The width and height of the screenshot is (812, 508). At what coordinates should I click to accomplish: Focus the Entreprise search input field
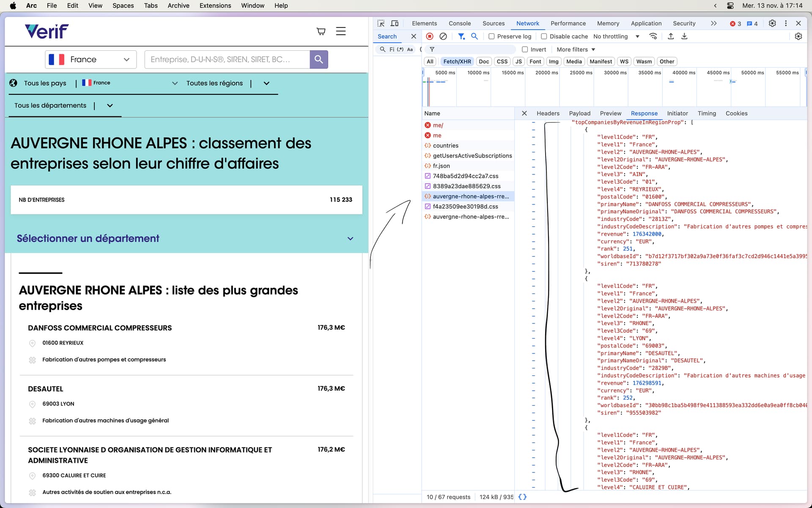point(227,59)
